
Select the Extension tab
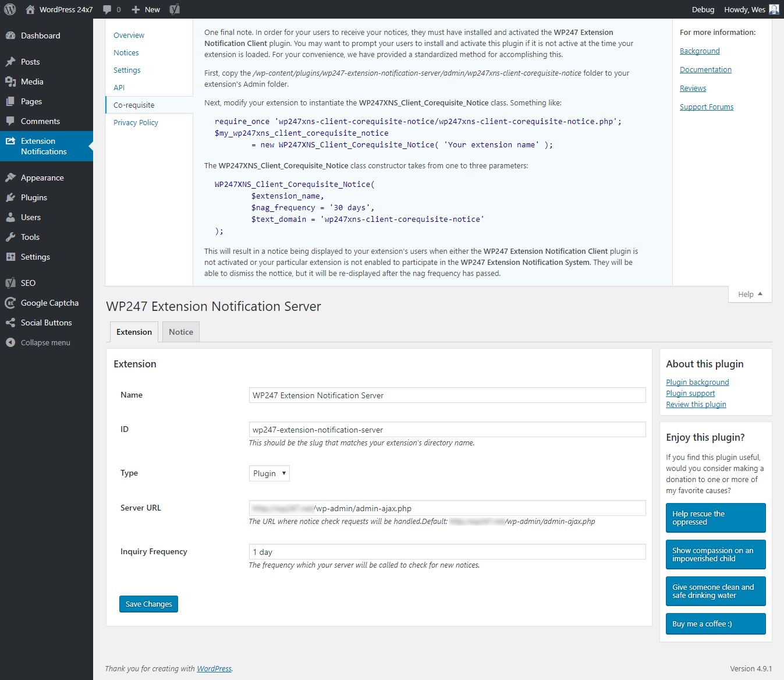coord(134,332)
